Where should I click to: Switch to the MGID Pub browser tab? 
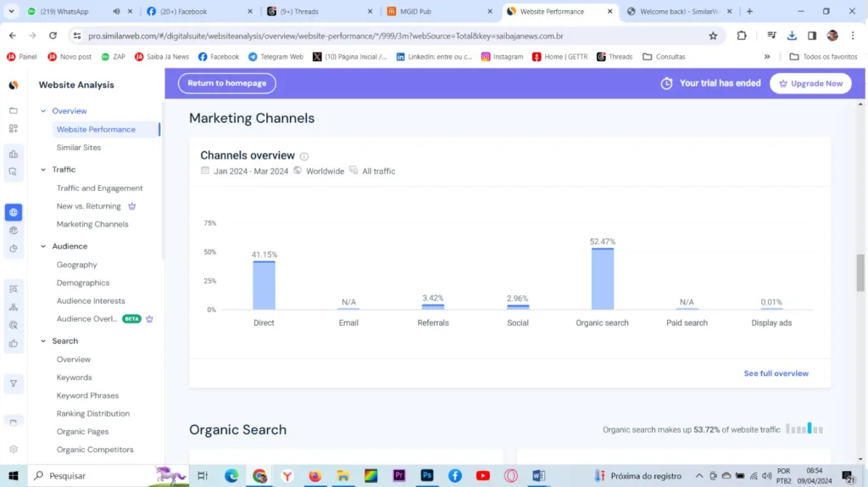tap(415, 12)
